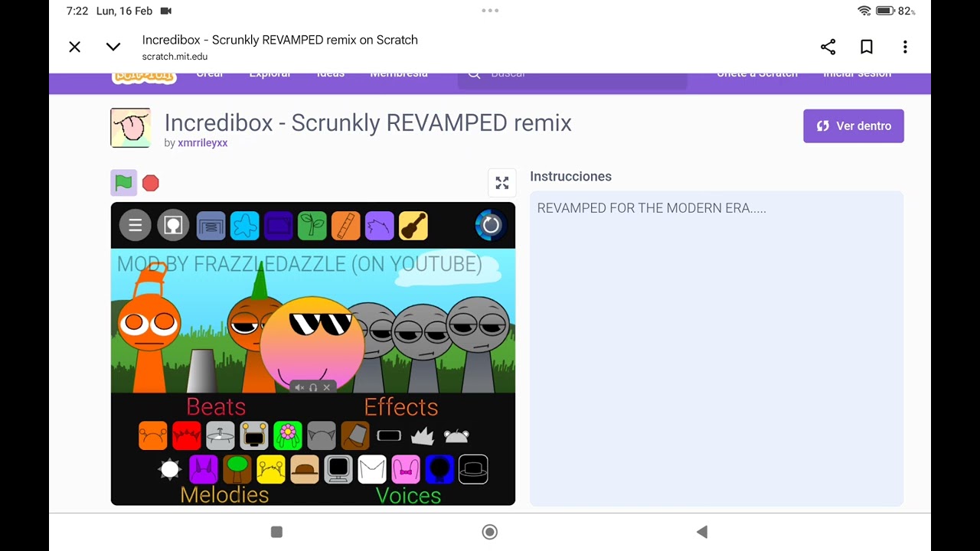
Task: Start project with green flag
Action: pos(123,183)
